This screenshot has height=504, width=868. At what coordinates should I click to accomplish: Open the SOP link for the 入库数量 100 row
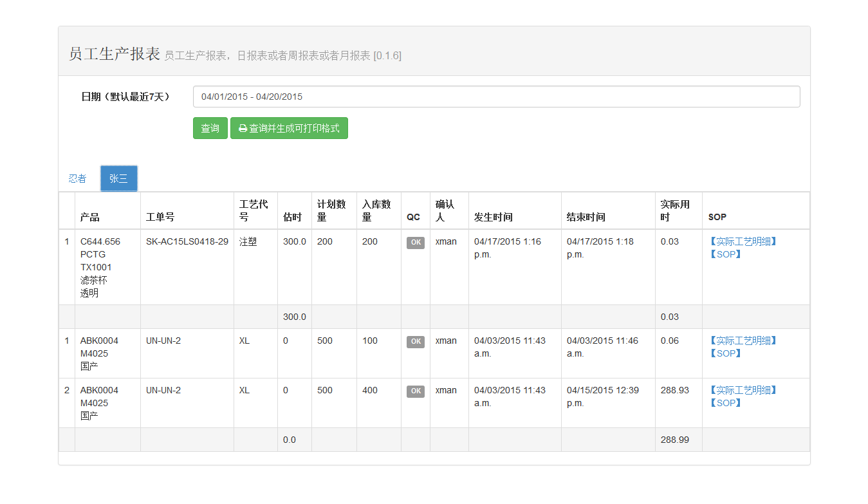tap(725, 353)
